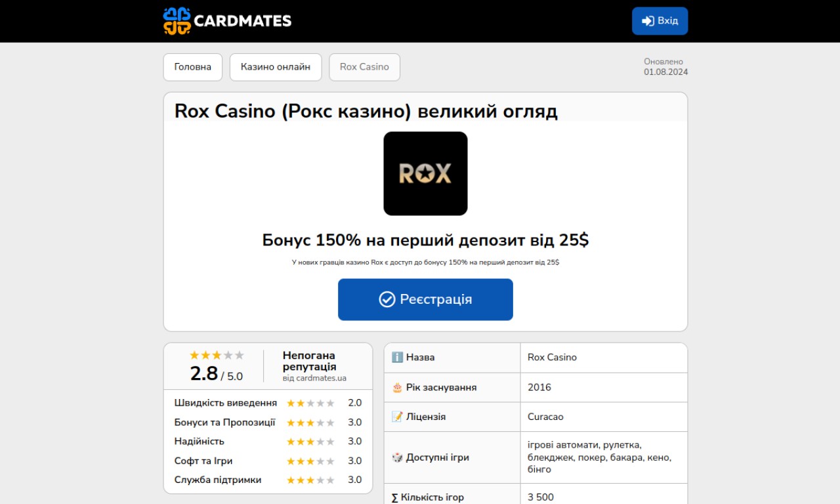
Task: Click the Служба підтримки star rating
Action: (x=310, y=480)
